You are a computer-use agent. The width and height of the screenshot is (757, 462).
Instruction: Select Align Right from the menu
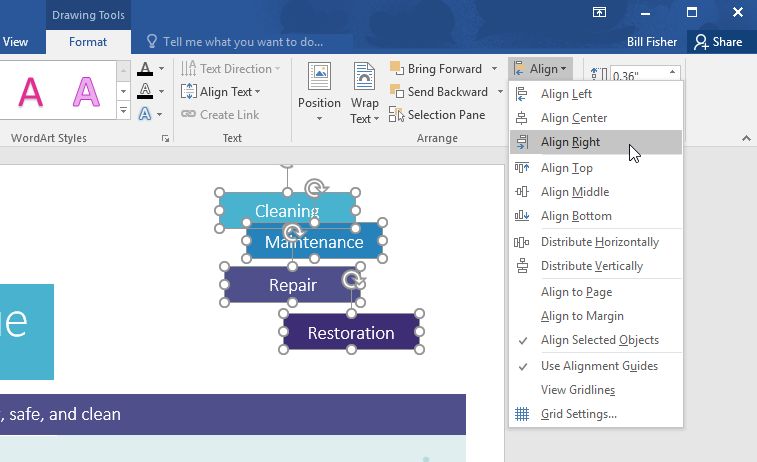(571, 142)
